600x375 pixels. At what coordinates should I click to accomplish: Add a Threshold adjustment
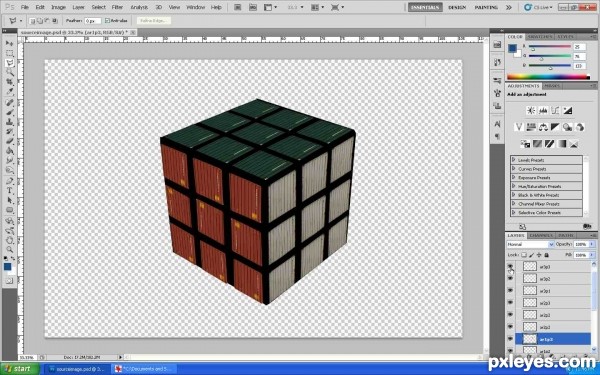tap(549, 144)
